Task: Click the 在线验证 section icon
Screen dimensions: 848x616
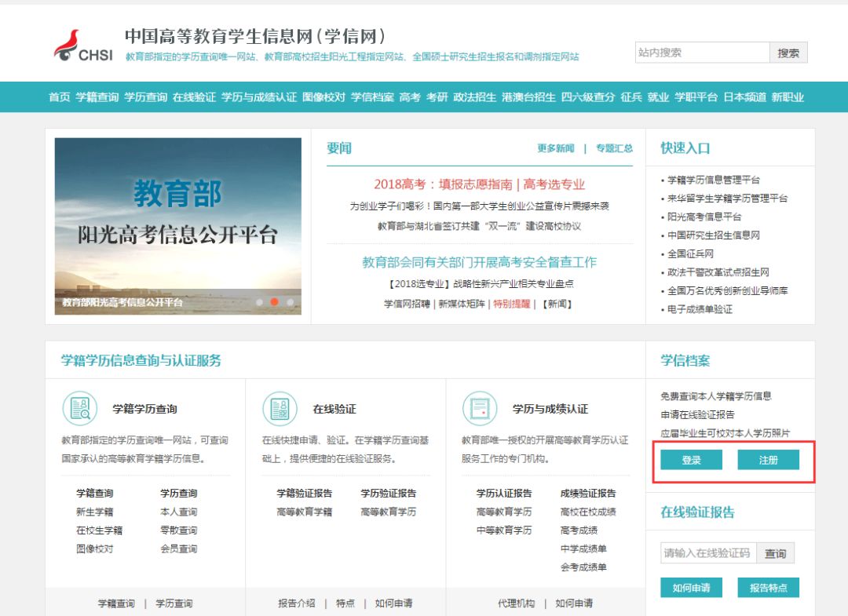Action: click(x=280, y=408)
